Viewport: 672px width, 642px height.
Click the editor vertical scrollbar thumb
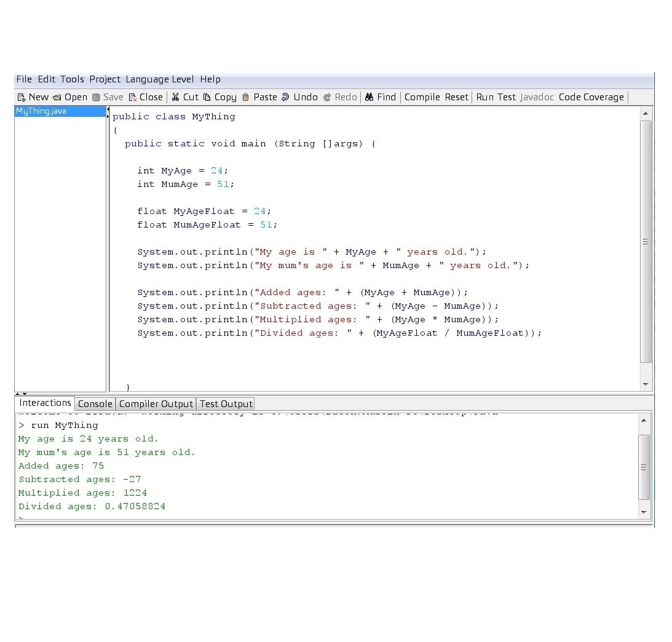[646, 242]
